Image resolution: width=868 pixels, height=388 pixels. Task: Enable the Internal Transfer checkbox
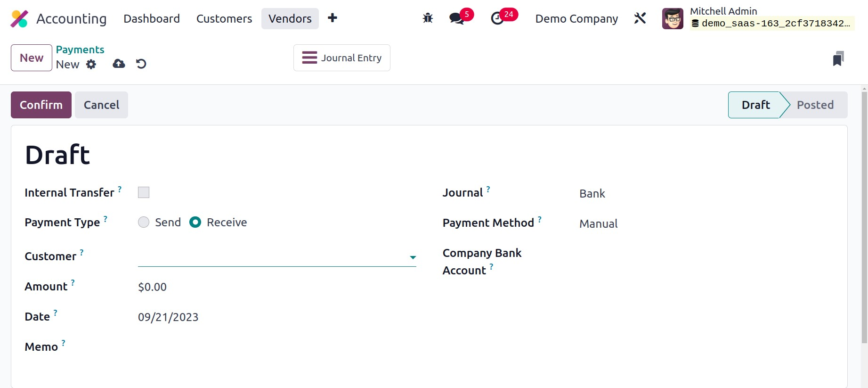144,192
